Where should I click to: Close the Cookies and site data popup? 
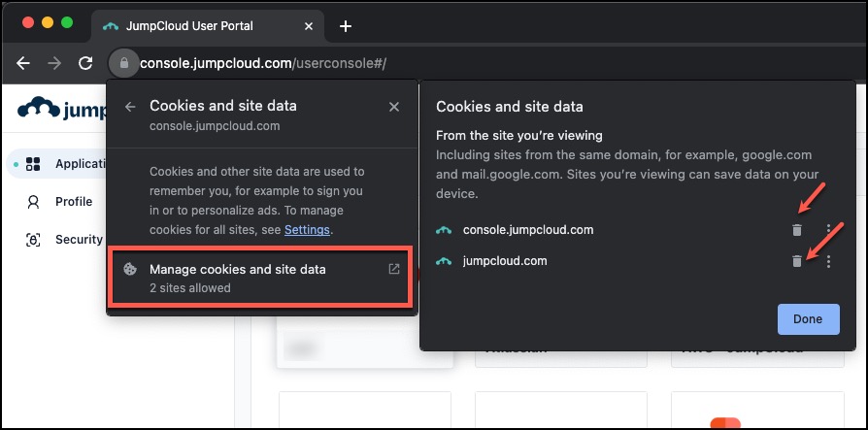[x=394, y=107]
